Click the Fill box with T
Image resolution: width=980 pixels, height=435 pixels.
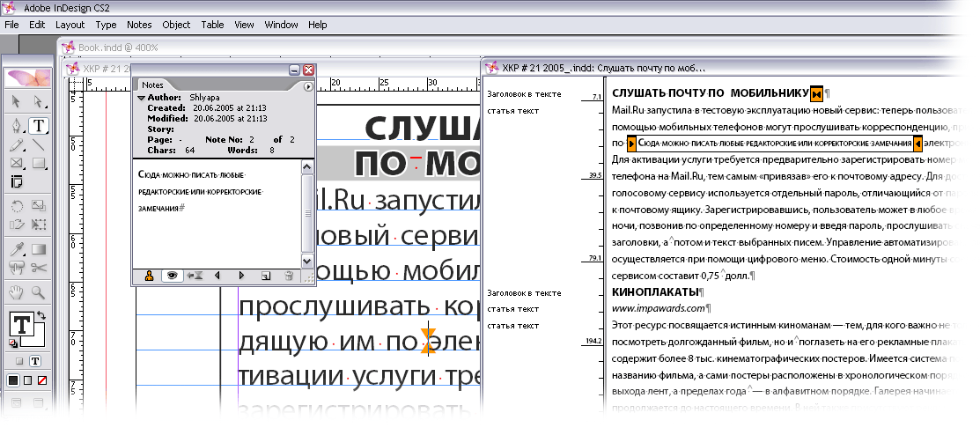tap(21, 324)
